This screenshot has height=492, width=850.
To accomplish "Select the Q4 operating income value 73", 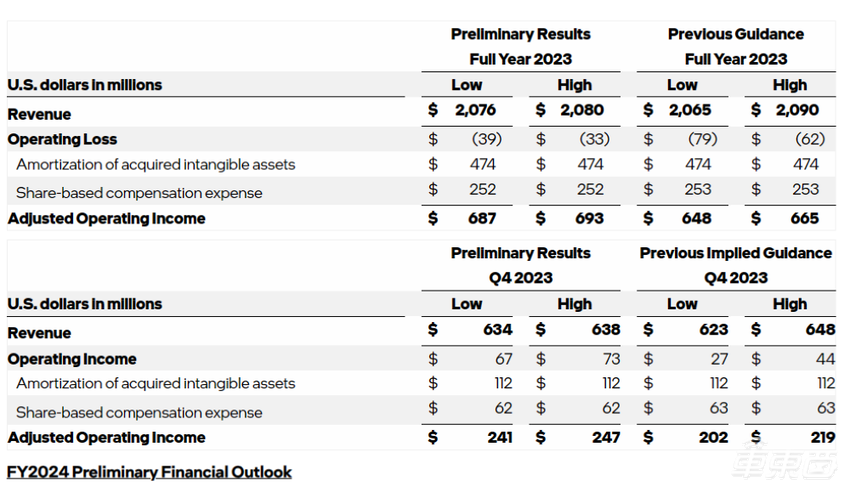I will [x=609, y=358].
